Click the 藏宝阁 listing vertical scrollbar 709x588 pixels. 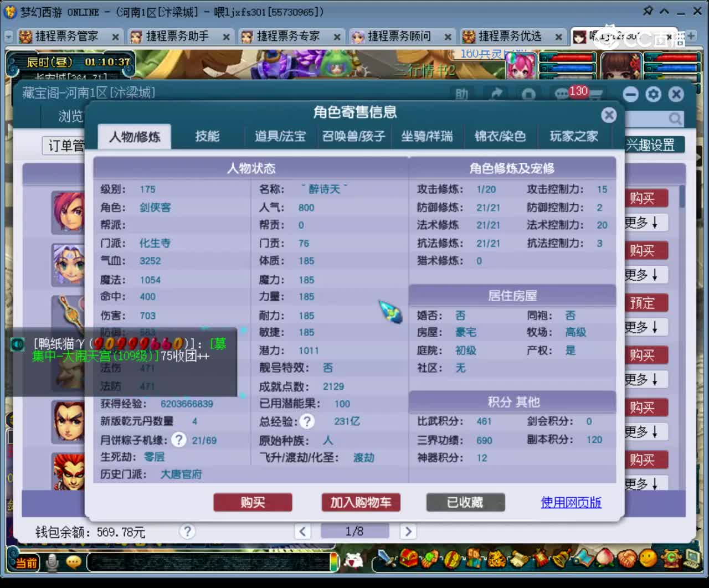click(682, 196)
